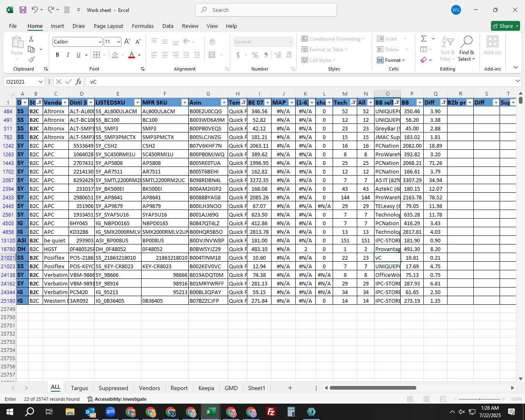The width and height of the screenshot is (525, 420).
Task: Click the Add-ins icon
Action: click(x=492, y=45)
